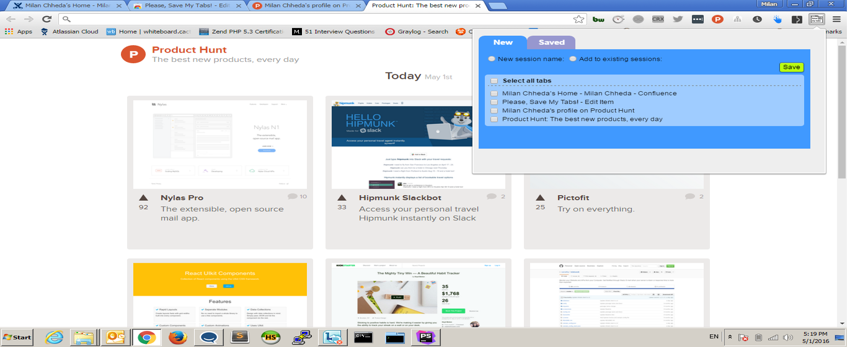The height and width of the screenshot is (347, 868).
Task: Select 'Add to existing sessions' radio button
Action: [x=573, y=59]
